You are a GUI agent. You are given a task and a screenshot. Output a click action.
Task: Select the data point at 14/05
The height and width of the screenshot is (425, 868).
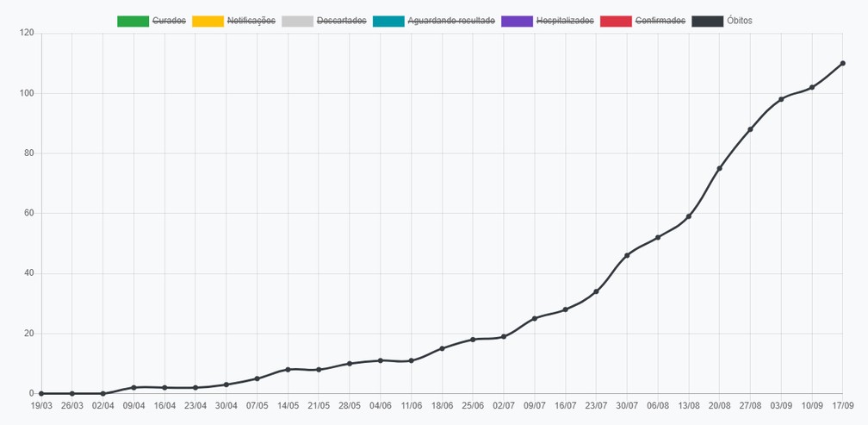tap(288, 370)
